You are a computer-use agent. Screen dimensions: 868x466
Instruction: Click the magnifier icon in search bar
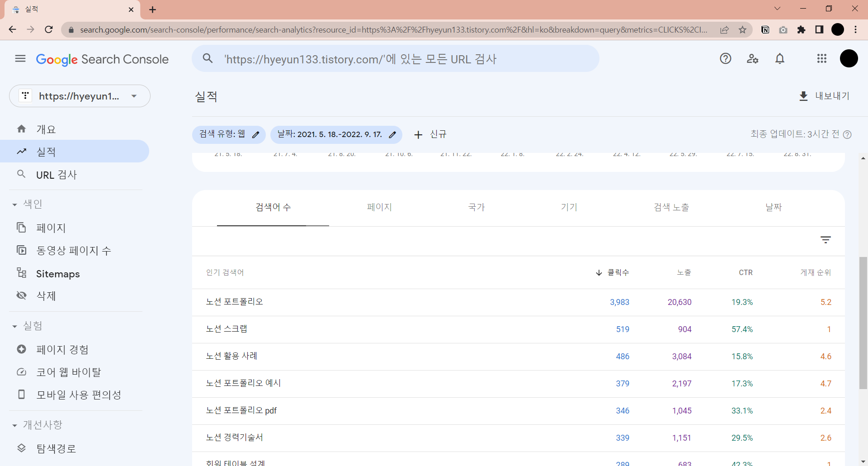(x=208, y=58)
